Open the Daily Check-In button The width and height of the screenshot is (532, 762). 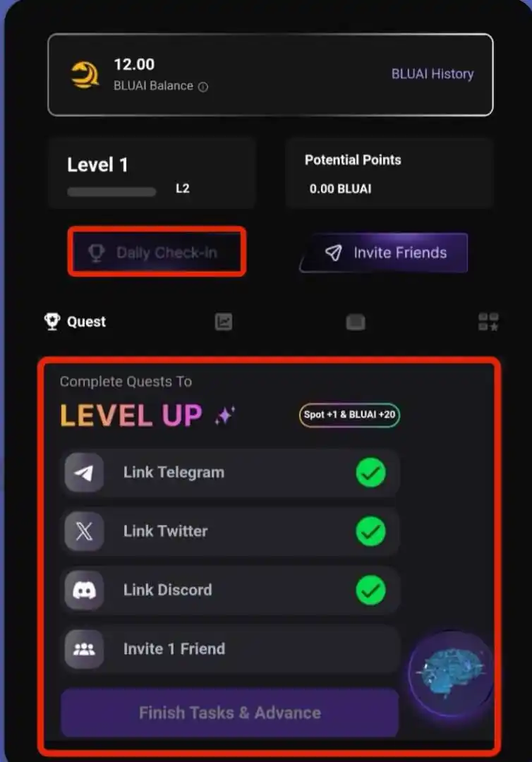[x=157, y=252]
